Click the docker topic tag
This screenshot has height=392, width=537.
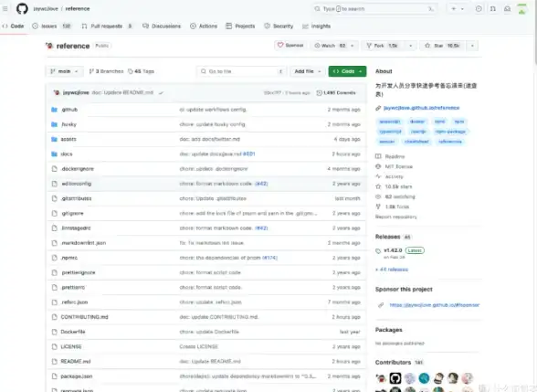point(417,122)
